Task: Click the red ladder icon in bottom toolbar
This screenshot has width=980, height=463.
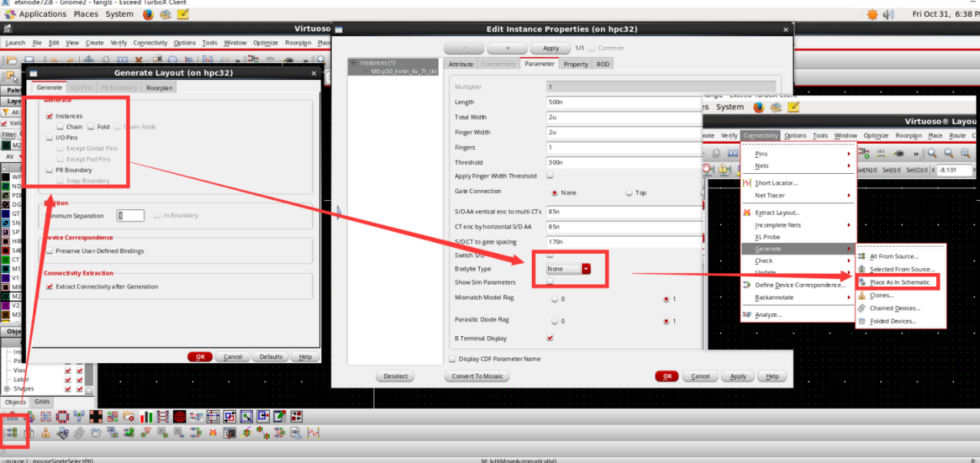Action: tap(163, 417)
